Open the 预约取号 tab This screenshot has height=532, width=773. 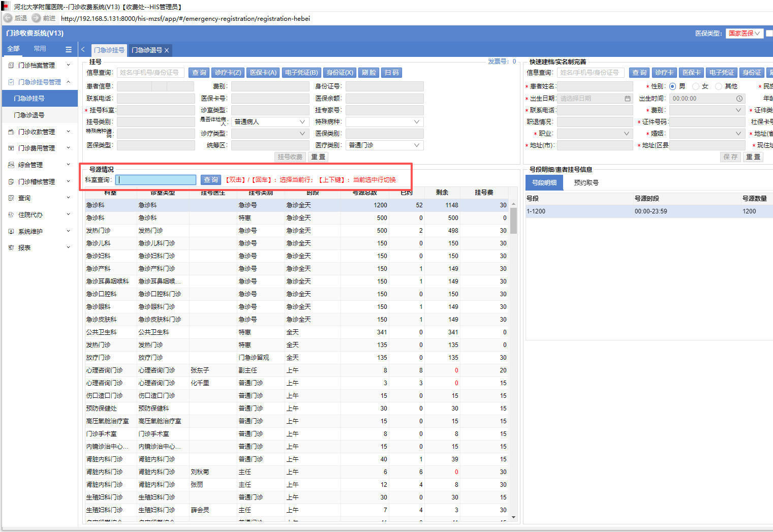point(586,183)
